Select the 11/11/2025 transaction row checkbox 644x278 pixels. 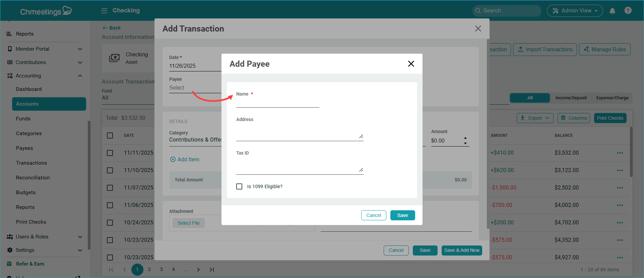coord(110,153)
